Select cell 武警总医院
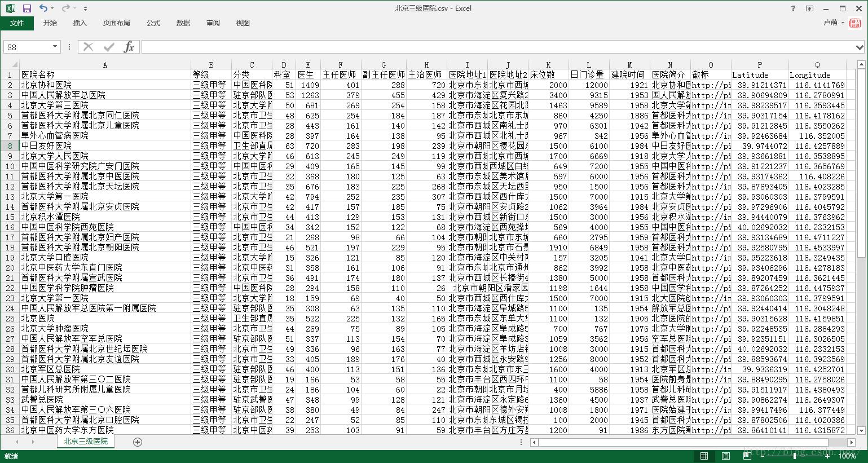This screenshot has height=463, width=868. point(105,399)
